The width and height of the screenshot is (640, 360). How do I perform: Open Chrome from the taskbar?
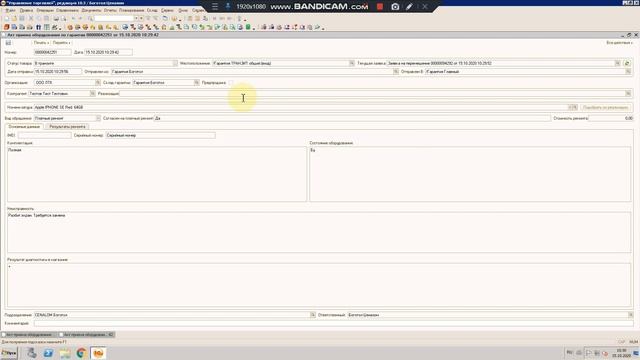(81, 353)
